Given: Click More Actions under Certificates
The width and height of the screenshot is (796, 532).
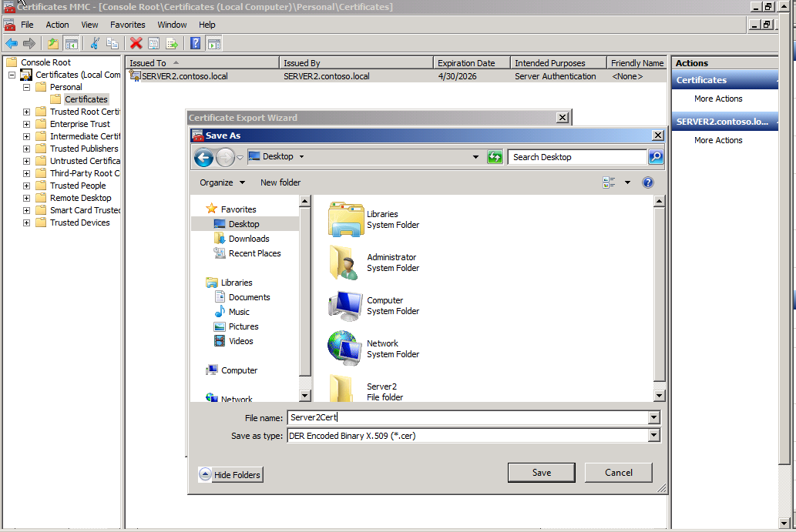Looking at the screenshot, I should tap(718, 99).
